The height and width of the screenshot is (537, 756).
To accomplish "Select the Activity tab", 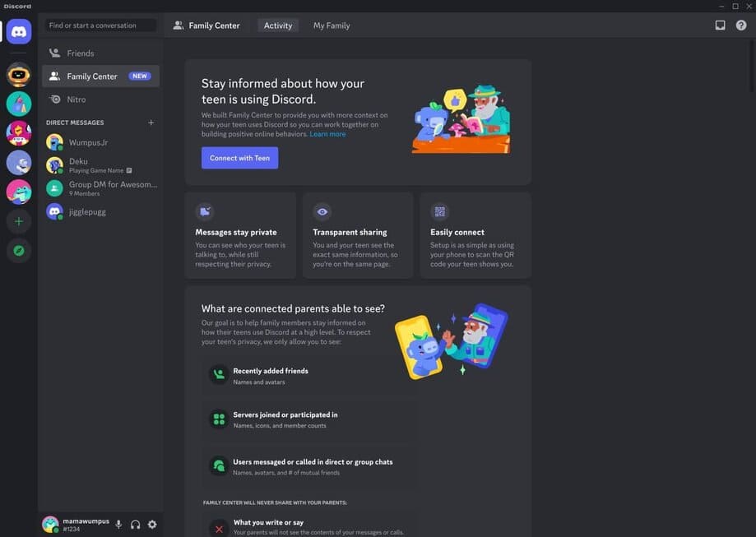I will (278, 25).
